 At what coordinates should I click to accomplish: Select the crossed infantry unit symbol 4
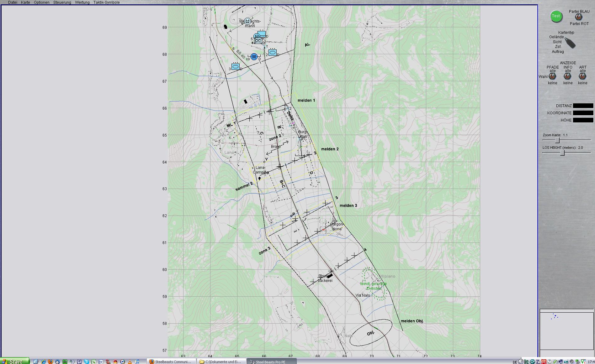258,41
